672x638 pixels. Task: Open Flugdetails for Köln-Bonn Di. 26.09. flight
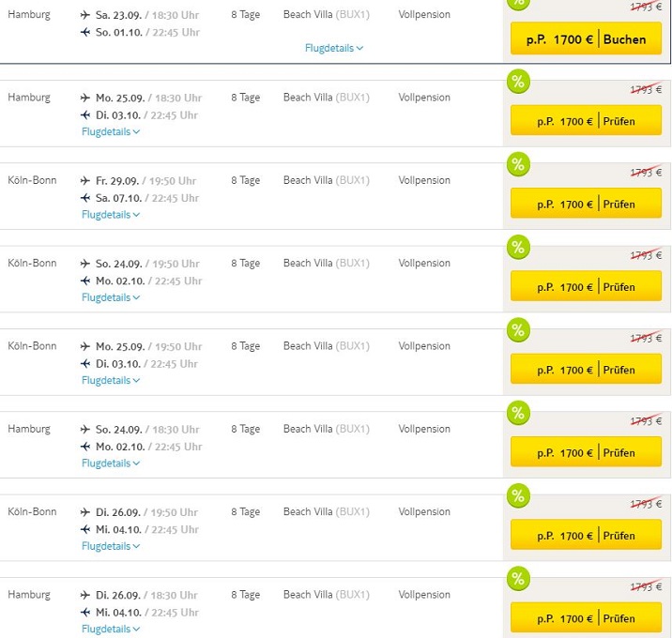point(110,546)
